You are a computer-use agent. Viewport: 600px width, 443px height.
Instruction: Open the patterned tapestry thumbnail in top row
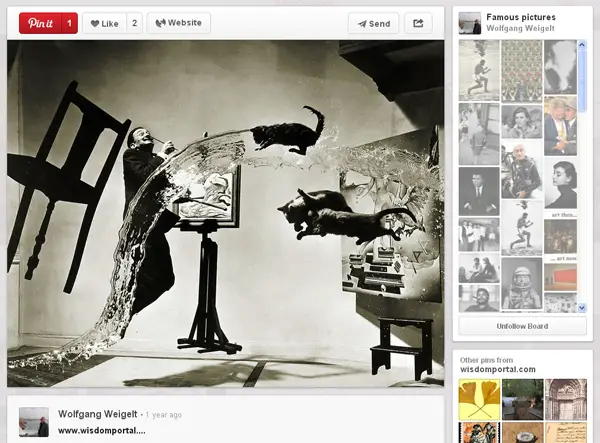click(x=522, y=71)
